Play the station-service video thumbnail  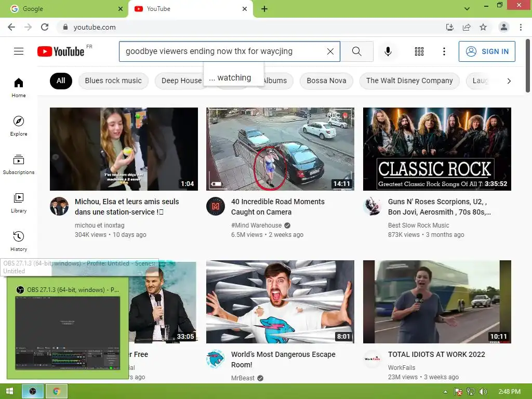124,149
